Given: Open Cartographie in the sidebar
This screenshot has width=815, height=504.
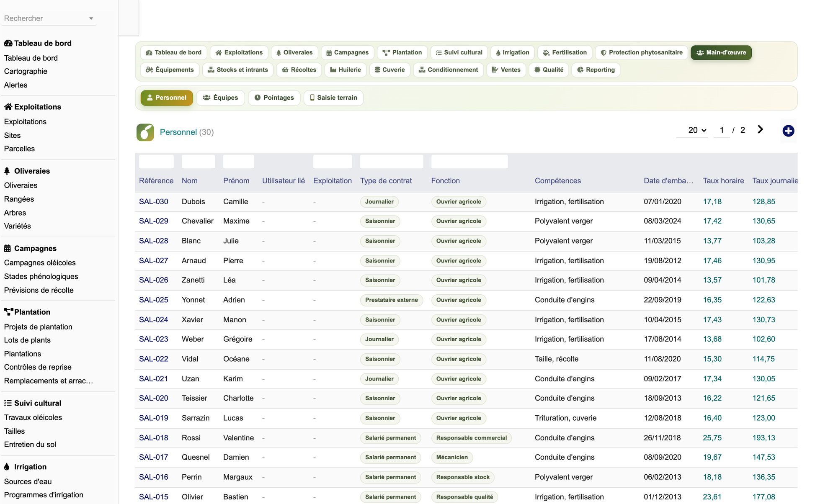Looking at the screenshot, I should [x=26, y=72].
